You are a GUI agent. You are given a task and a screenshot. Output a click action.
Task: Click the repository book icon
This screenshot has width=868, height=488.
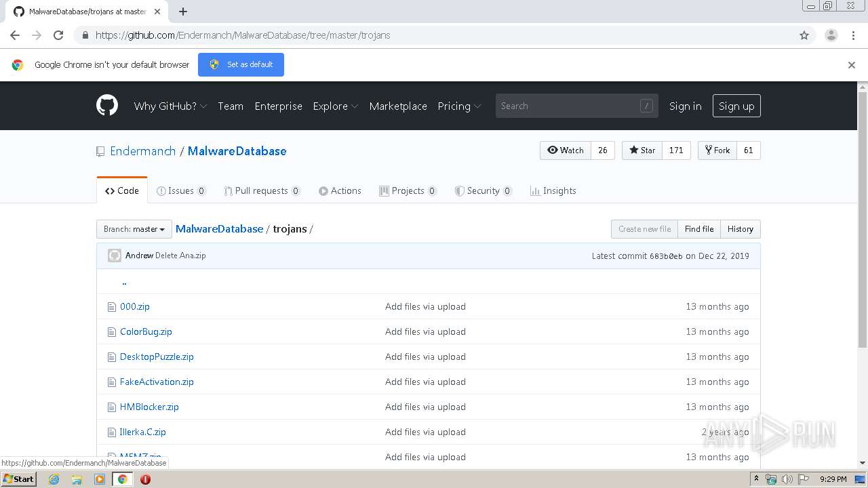click(x=100, y=151)
